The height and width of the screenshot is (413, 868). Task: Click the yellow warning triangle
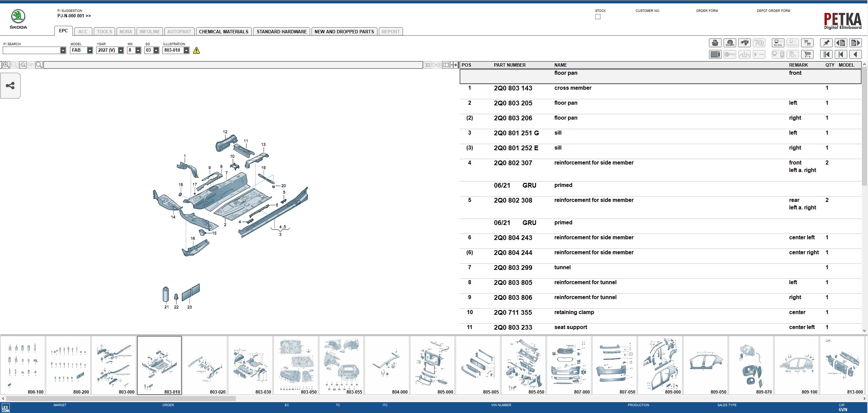click(196, 50)
